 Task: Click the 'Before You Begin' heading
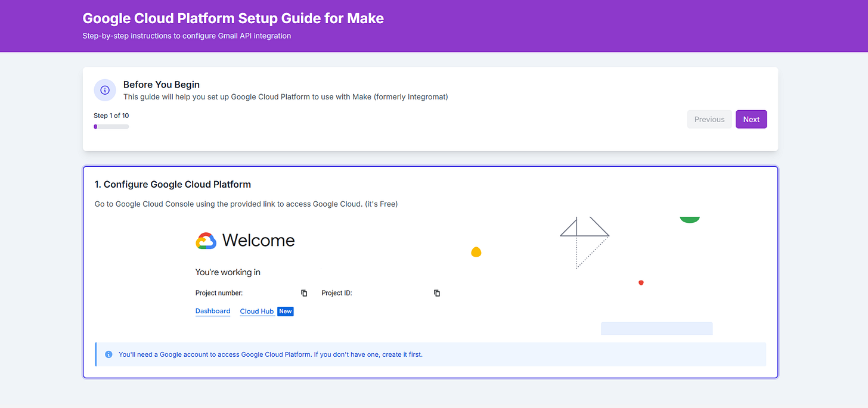[162, 85]
